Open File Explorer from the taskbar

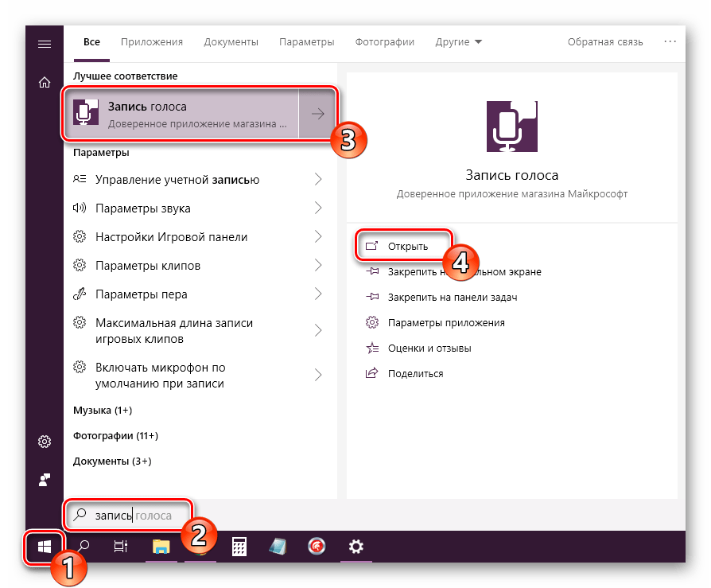coord(162,547)
